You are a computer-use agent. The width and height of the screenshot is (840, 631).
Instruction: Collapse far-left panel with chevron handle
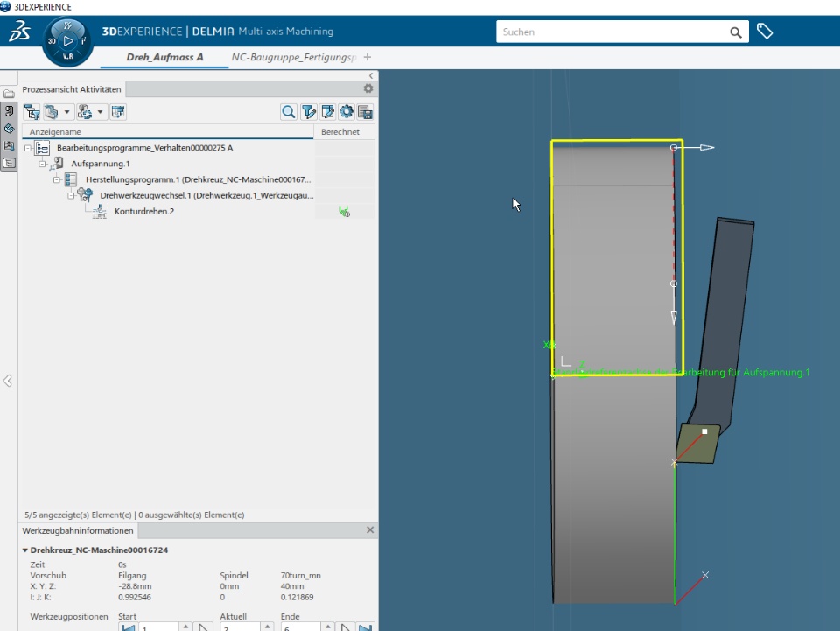click(x=8, y=381)
